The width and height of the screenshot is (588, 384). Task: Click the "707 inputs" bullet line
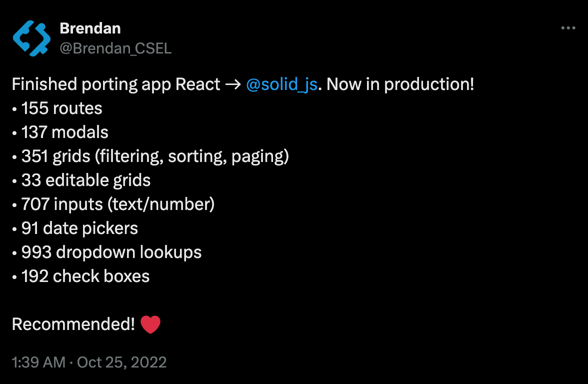118,204
